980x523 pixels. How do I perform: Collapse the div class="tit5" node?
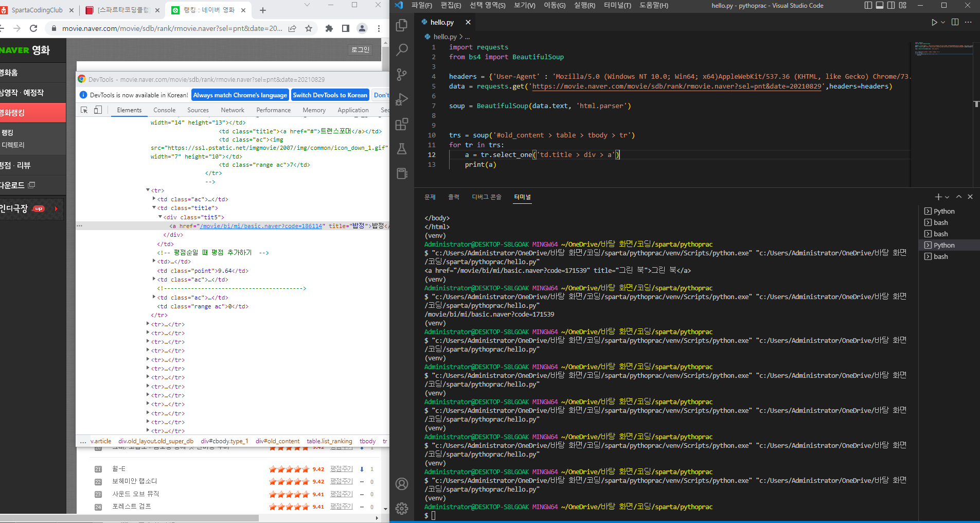click(x=160, y=217)
